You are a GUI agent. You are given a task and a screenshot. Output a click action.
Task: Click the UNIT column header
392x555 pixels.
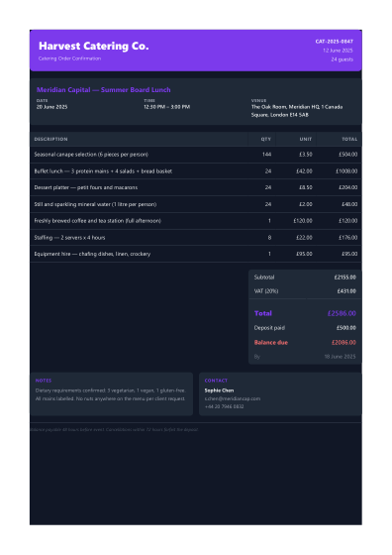[x=306, y=139]
